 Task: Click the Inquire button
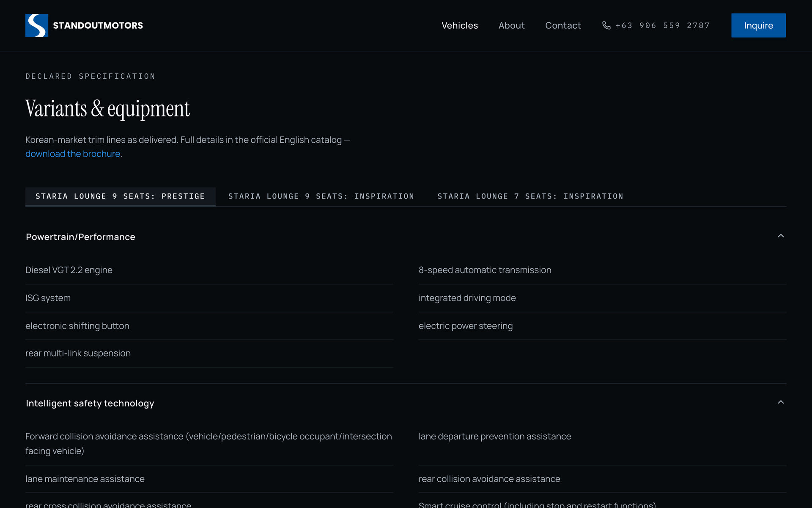758,25
